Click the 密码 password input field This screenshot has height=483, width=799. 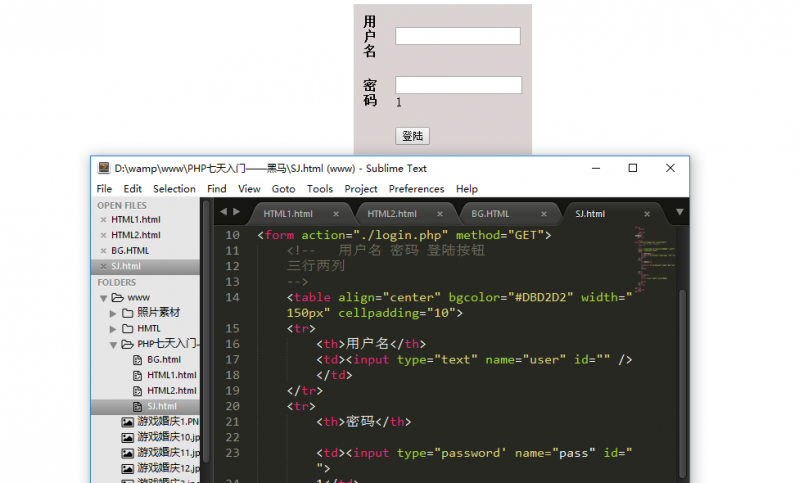tap(458, 85)
